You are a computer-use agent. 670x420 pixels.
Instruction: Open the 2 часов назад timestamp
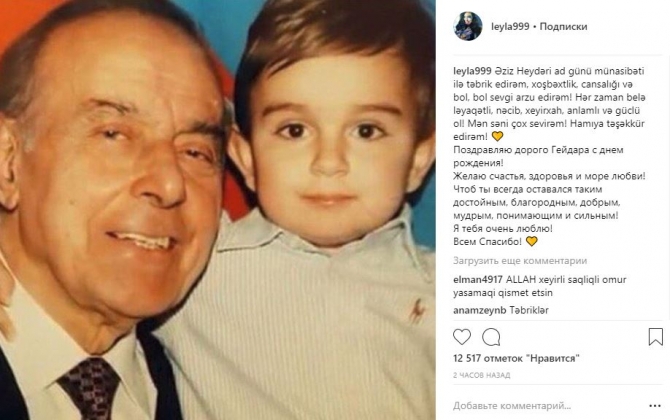point(482,375)
